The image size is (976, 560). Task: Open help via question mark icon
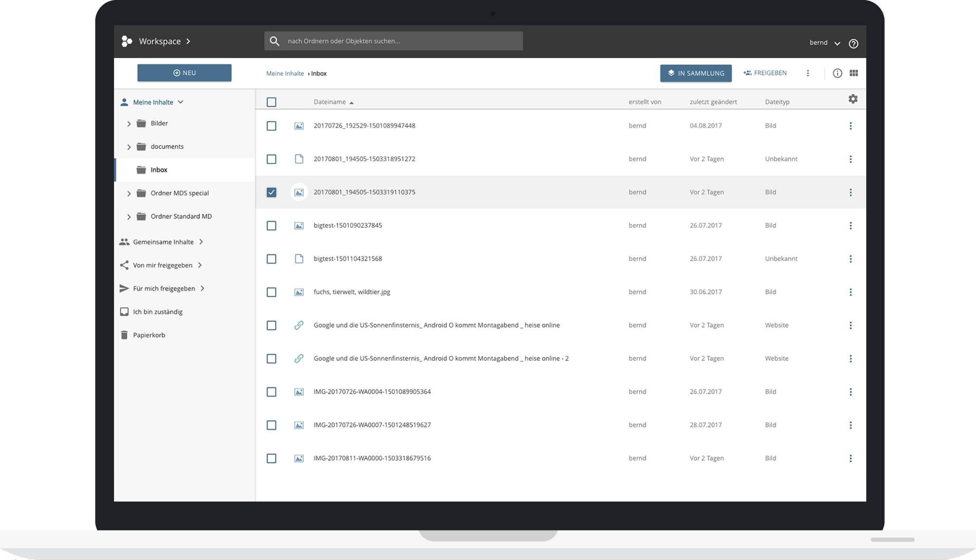[853, 43]
